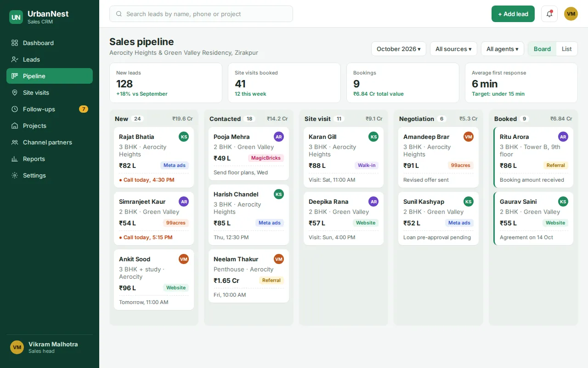Click the Projects building icon
588x368 pixels.
click(x=15, y=126)
